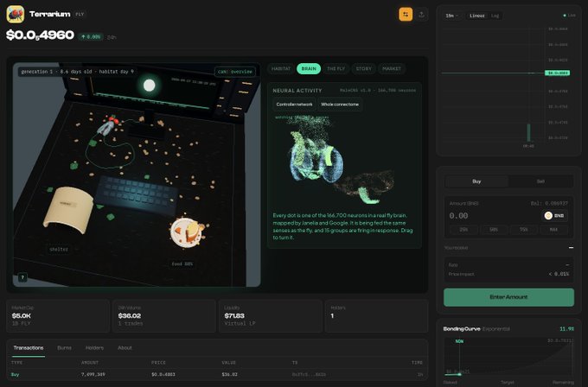This screenshot has height=387, width=588.
Task: Open the MARKET tab
Action: tap(392, 69)
